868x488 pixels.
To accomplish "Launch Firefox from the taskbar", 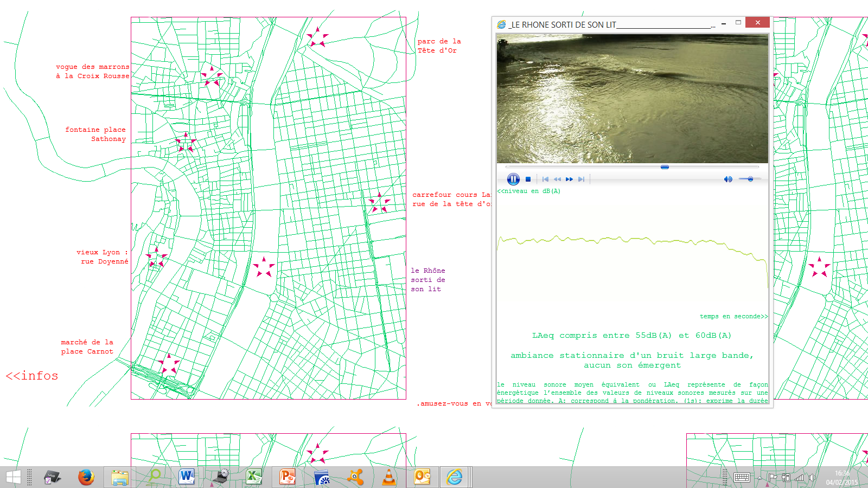I will (86, 477).
